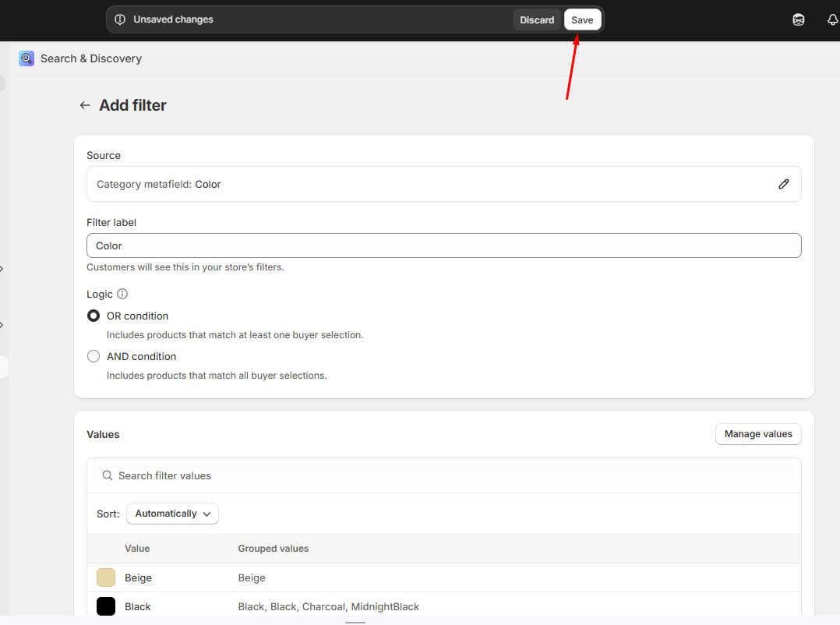Open the account avatar menu
Viewport: 840px width, 625px height.
(x=798, y=19)
